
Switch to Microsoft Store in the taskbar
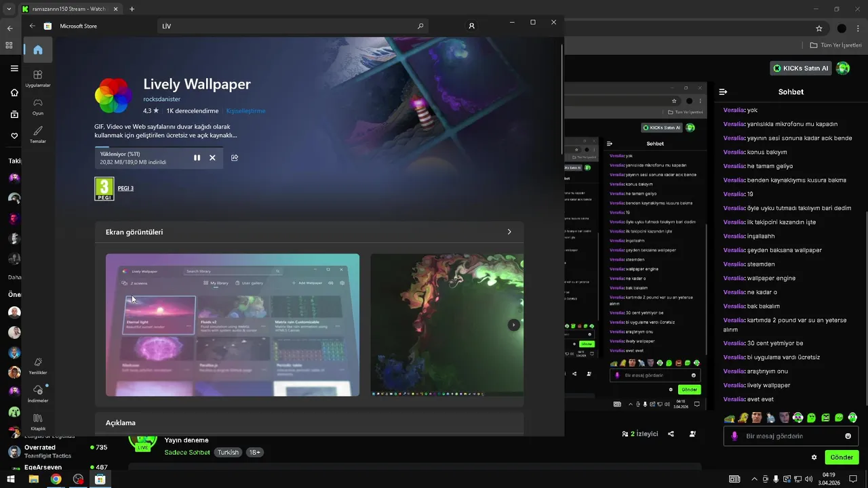[x=100, y=479]
